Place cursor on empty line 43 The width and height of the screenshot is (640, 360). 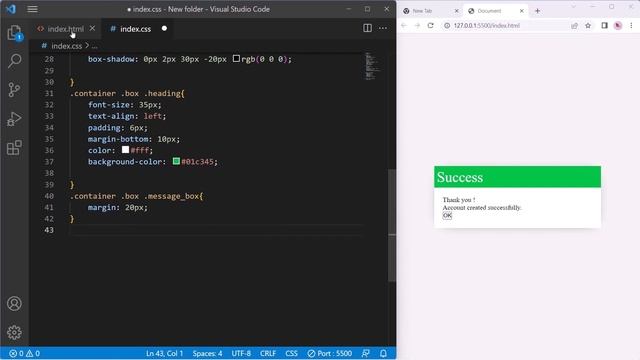click(216, 230)
